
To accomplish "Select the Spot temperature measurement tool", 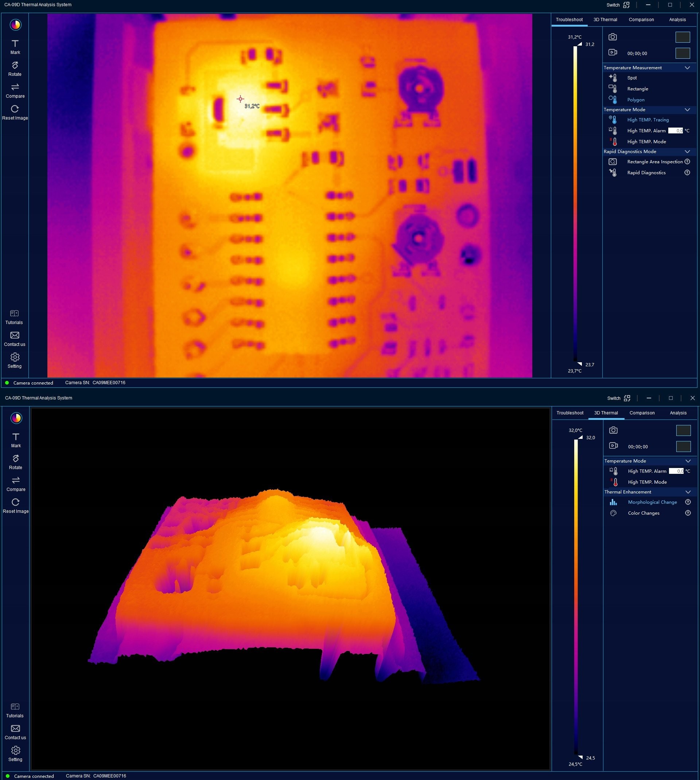I will click(631, 78).
